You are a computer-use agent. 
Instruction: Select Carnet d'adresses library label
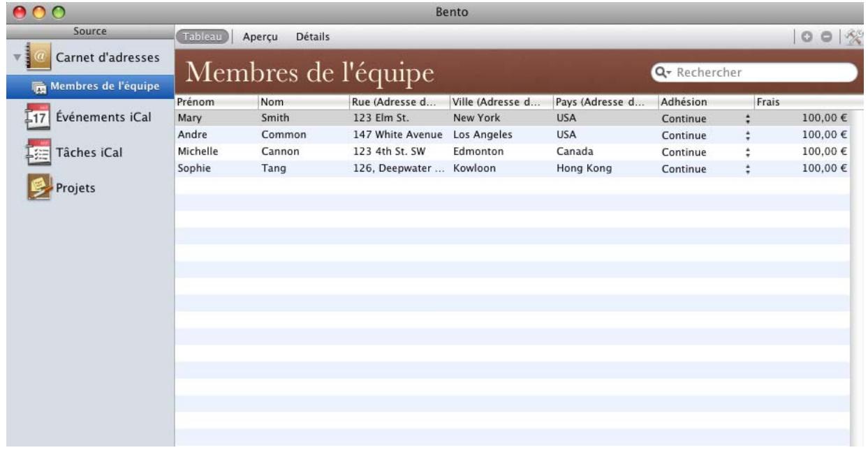point(108,57)
